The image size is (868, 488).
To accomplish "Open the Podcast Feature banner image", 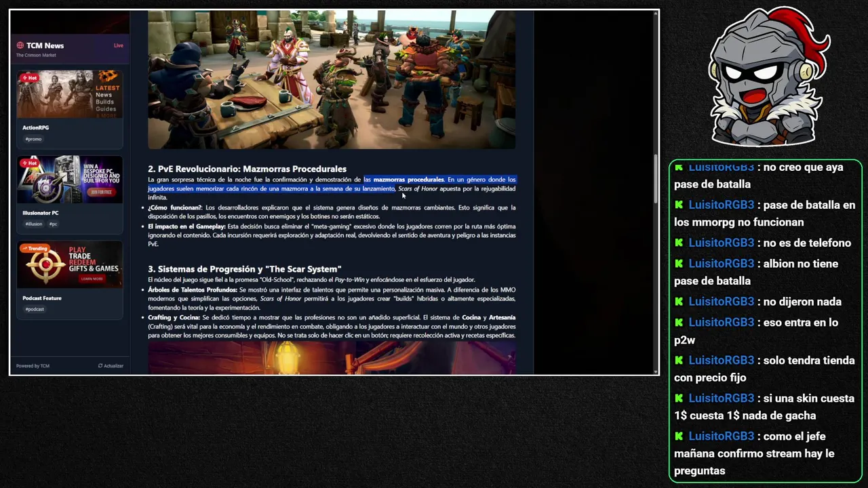I will [x=70, y=265].
